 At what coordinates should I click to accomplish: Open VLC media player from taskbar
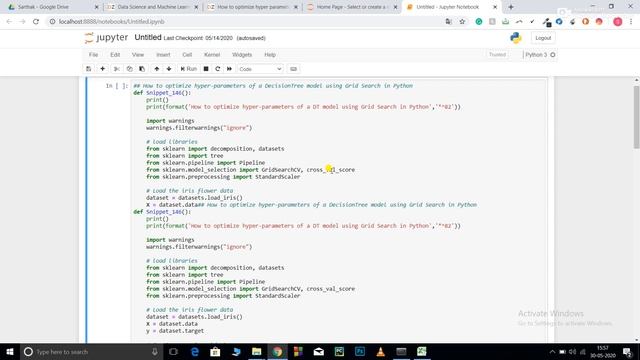[380, 351]
